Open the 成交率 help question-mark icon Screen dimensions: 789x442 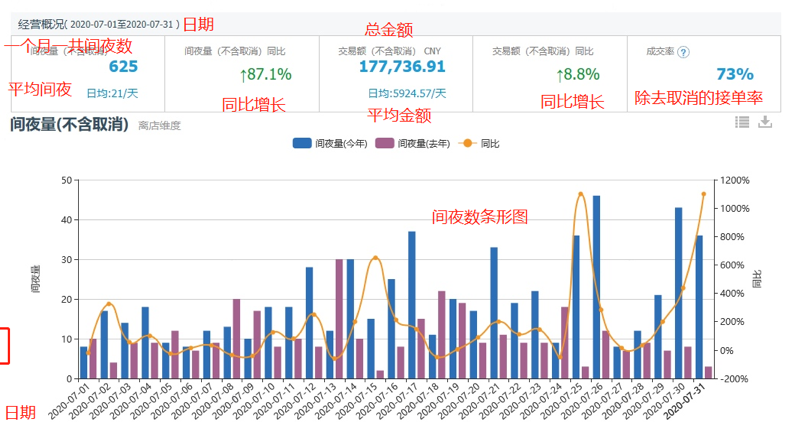(683, 52)
